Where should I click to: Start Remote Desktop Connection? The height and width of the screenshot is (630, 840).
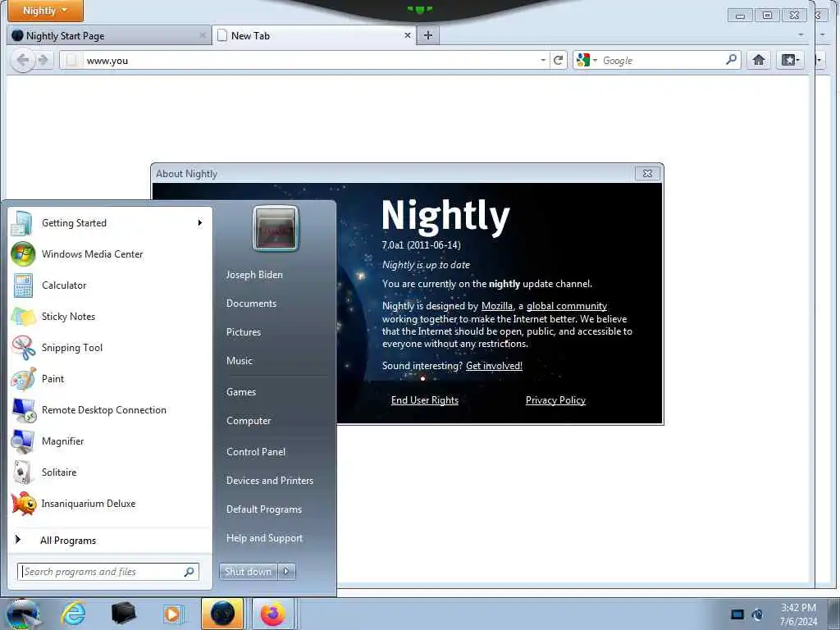[109, 410]
